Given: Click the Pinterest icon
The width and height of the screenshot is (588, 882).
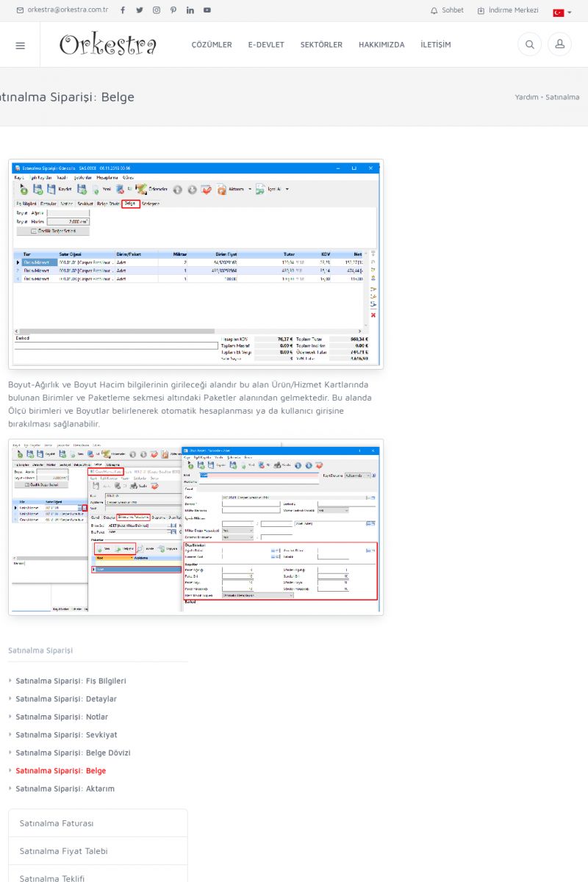Looking at the screenshot, I should click(x=173, y=10).
